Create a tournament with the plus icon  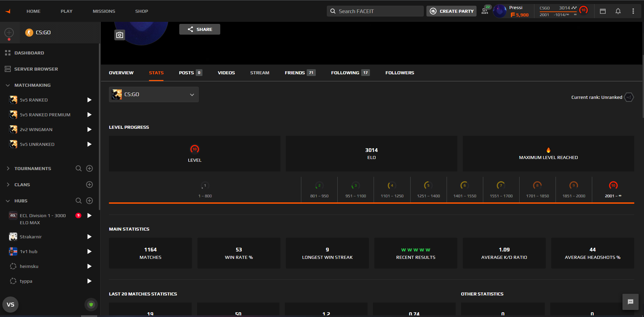[x=89, y=168]
